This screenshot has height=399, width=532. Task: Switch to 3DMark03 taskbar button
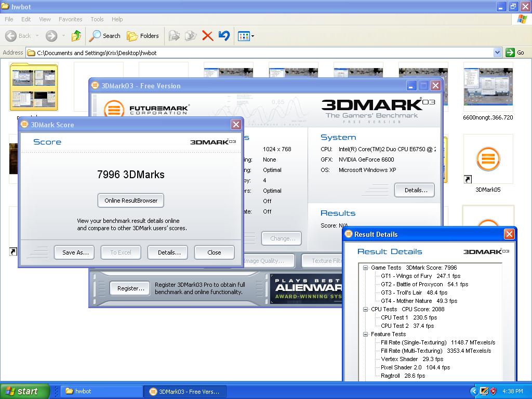click(185, 392)
